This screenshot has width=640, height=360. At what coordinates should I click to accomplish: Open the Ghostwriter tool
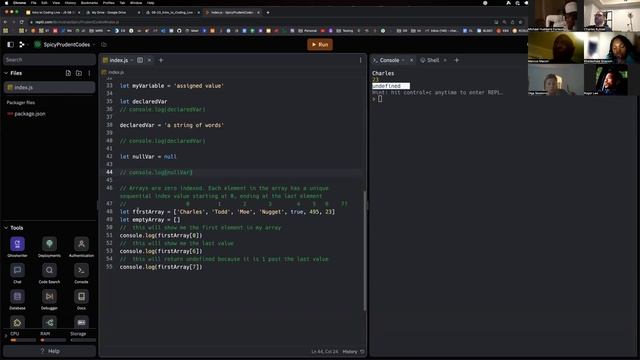pos(17,247)
